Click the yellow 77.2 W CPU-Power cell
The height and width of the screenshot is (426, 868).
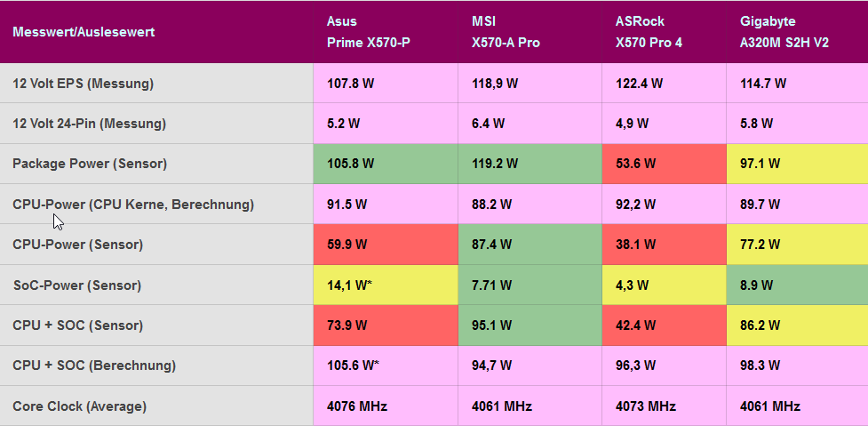tap(797, 245)
